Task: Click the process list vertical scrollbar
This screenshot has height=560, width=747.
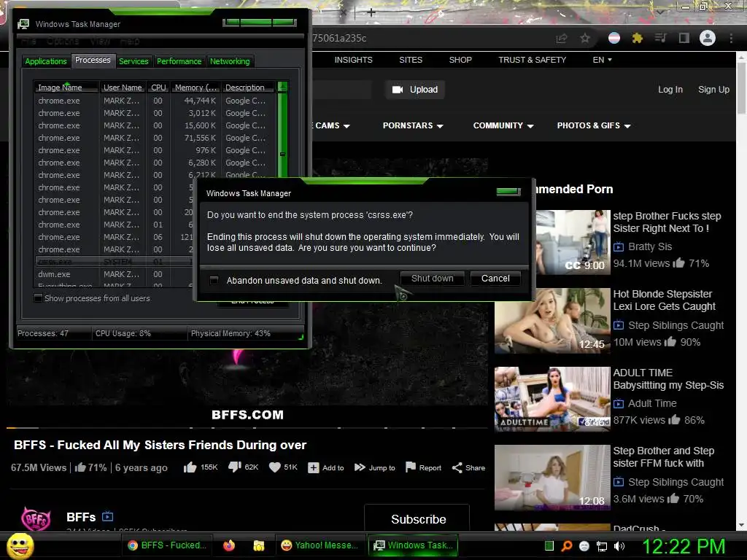Action: click(282, 128)
